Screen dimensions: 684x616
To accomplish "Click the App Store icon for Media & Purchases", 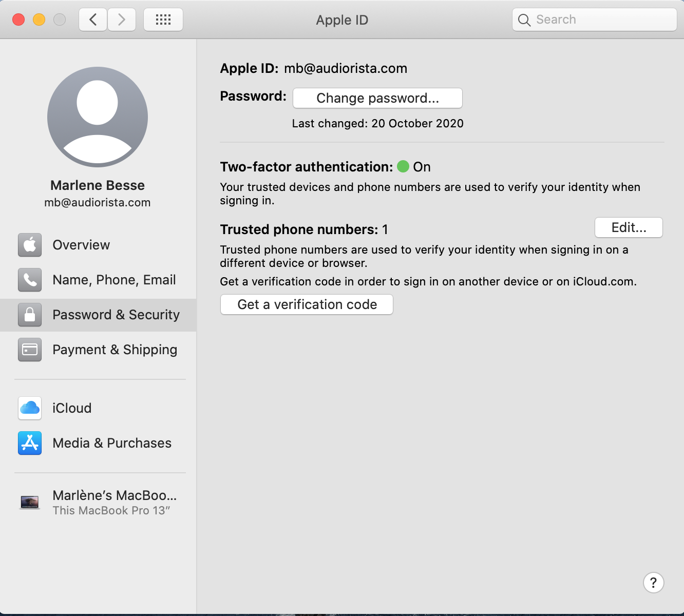I will (x=30, y=443).
